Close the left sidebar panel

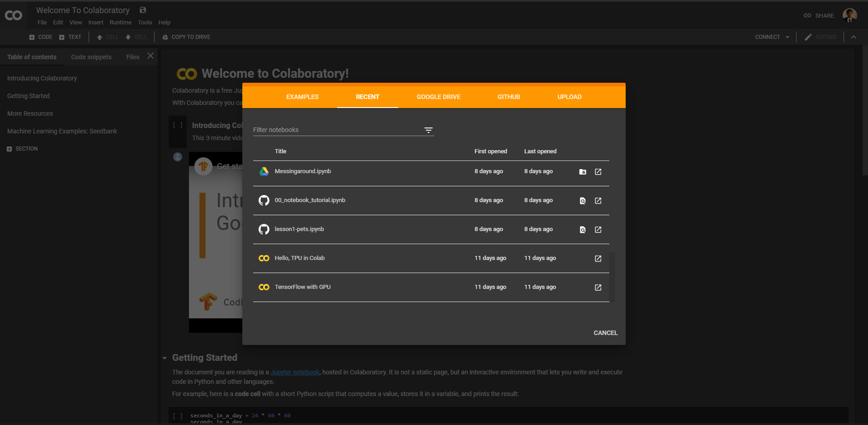pos(151,56)
